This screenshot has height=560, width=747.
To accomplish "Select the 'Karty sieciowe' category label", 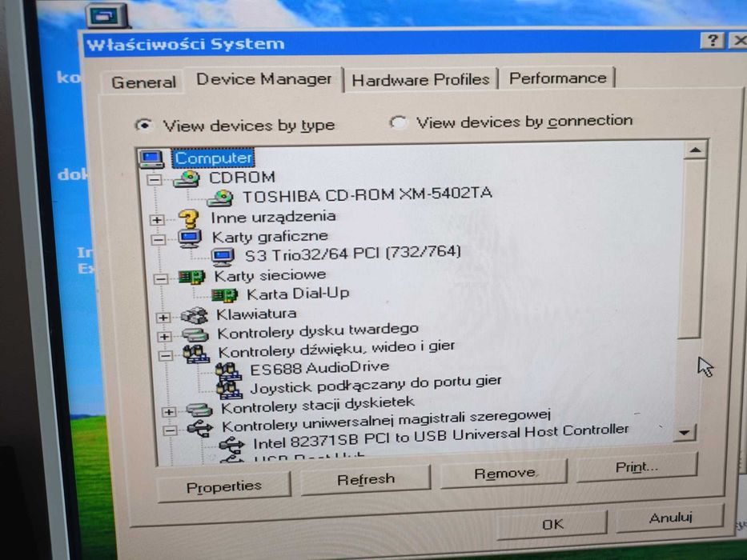I will [270, 274].
